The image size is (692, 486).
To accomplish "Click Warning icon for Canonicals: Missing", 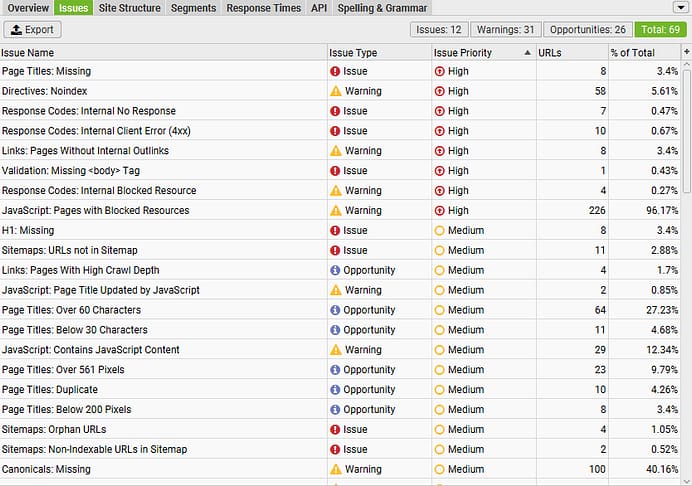I will (x=336, y=469).
